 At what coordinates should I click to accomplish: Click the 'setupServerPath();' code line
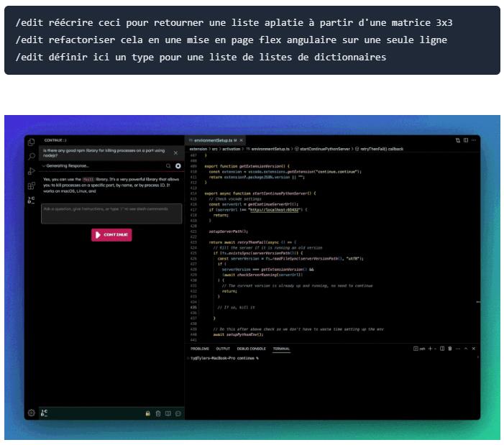pyautogui.click(x=228, y=231)
